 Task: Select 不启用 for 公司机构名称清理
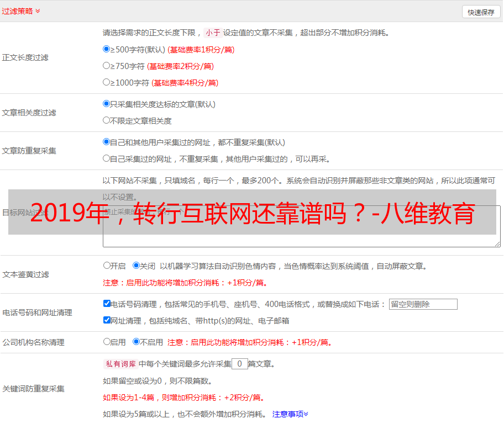click(136, 342)
